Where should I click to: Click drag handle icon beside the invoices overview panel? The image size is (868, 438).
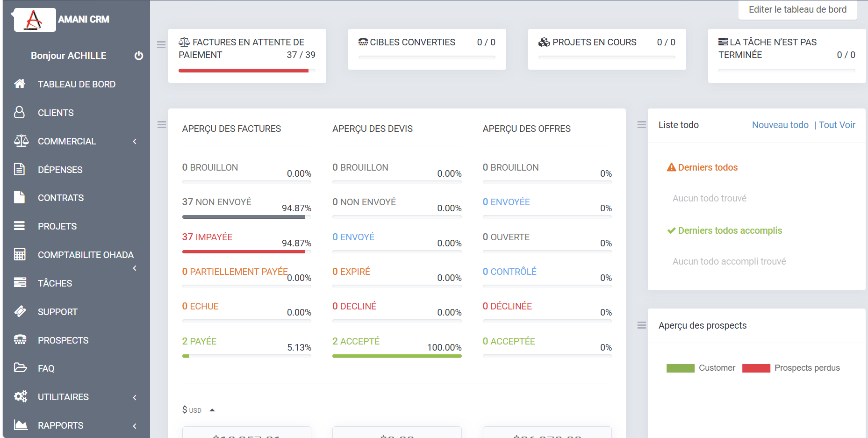click(162, 125)
